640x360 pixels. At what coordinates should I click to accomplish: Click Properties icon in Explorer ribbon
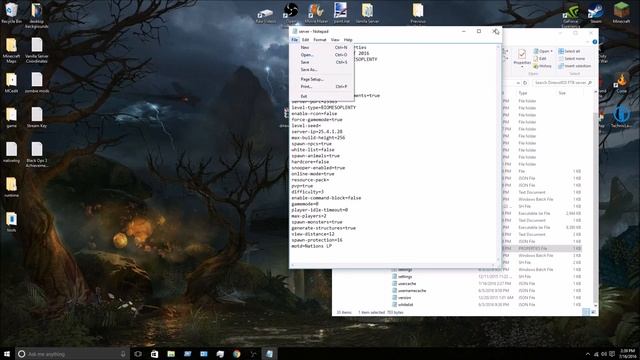(522, 57)
